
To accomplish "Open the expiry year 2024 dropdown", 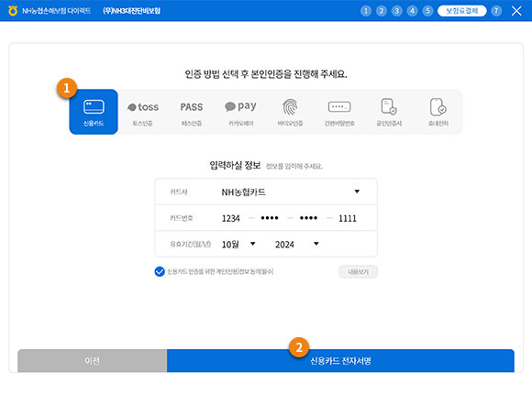I will pyautogui.click(x=297, y=244).
